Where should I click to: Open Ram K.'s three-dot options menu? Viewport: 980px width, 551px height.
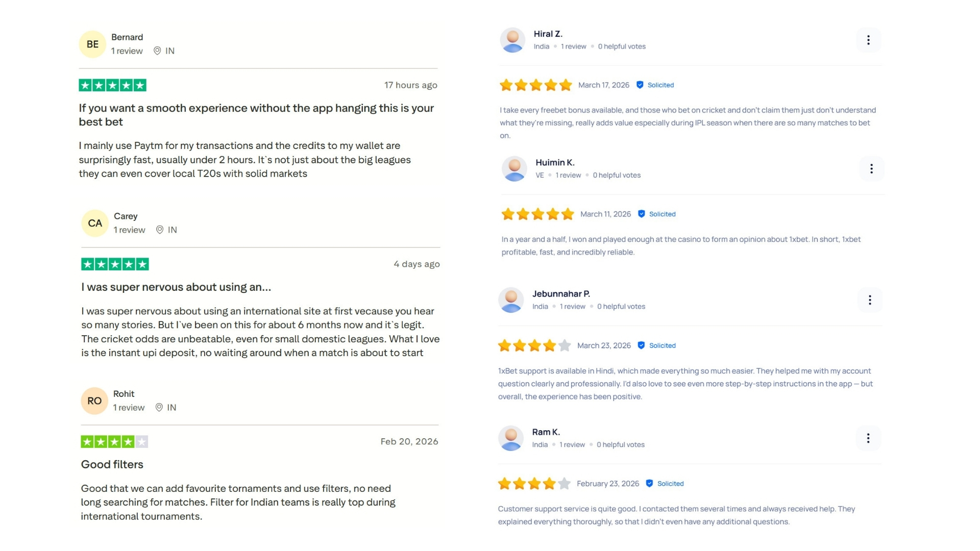pos(868,438)
